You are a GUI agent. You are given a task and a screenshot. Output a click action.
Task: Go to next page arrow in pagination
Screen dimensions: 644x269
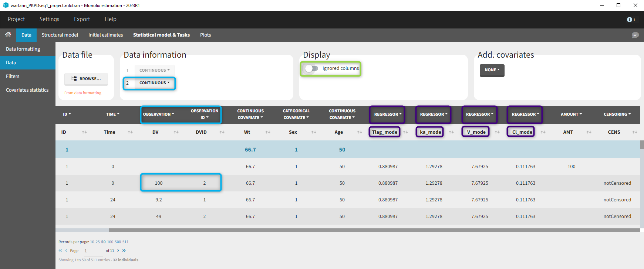118,251
